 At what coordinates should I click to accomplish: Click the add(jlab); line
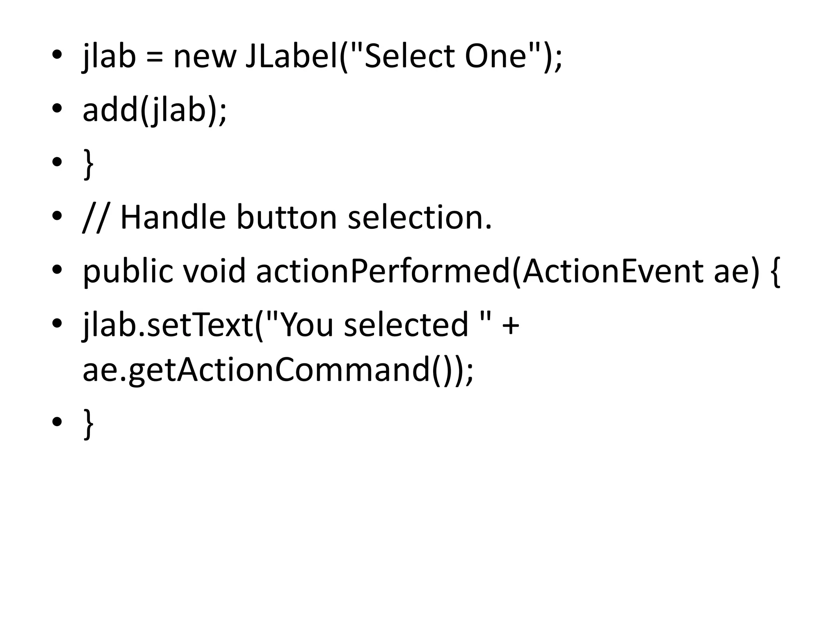[x=154, y=110]
